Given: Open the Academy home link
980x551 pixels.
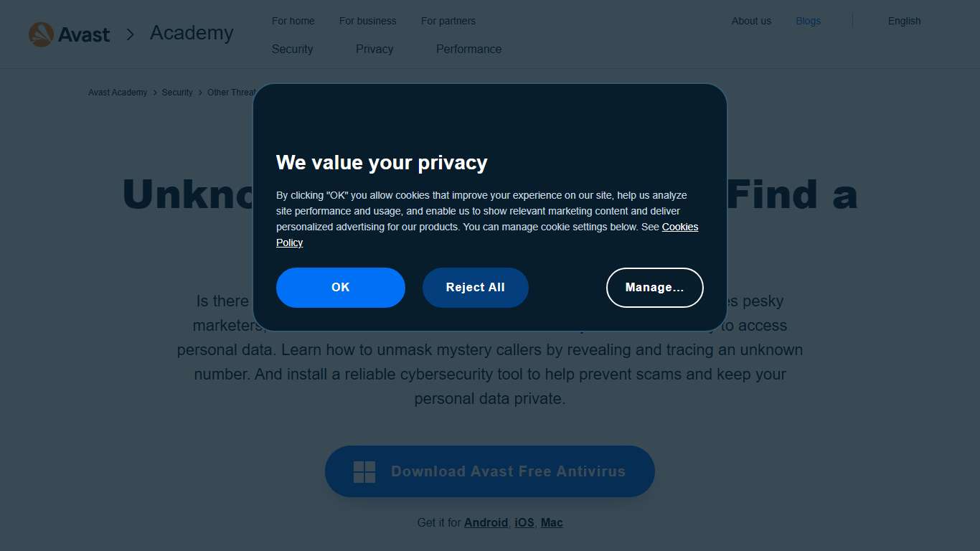Looking at the screenshot, I should click(x=192, y=33).
